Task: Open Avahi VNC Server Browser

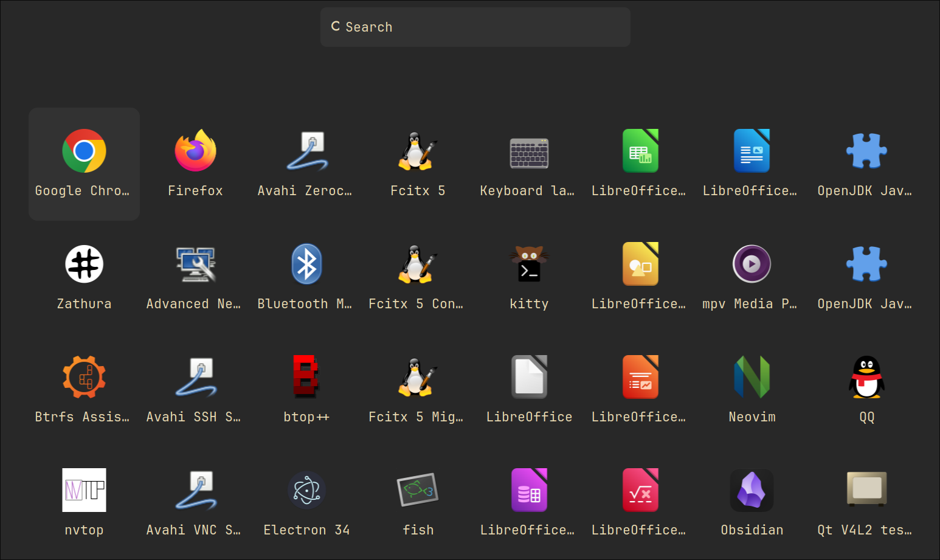Action: point(195,503)
